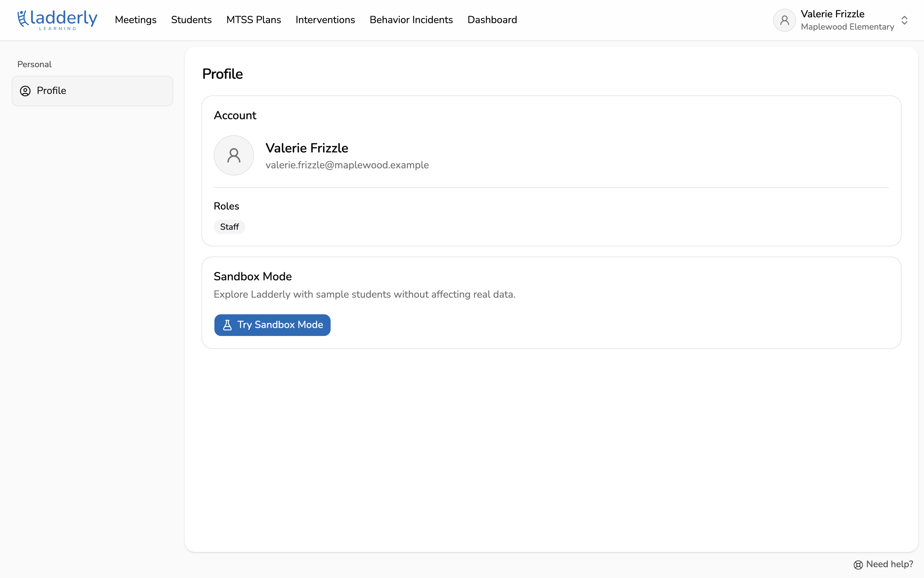Click the Sandbox Mode heading

(252, 276)
